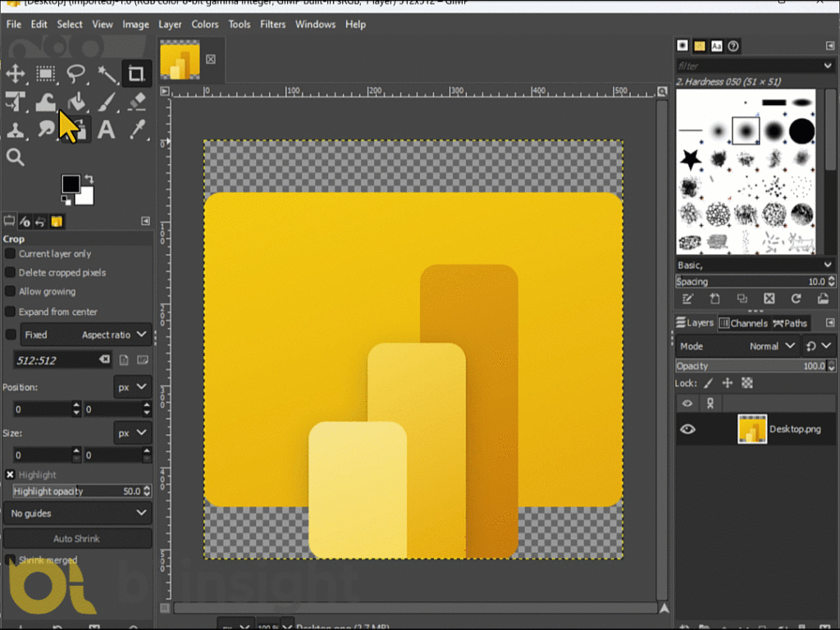Set aspect ratio to landscape orientation
The height and width of the screenshot is (630, 840).
[x=143, y=360]
